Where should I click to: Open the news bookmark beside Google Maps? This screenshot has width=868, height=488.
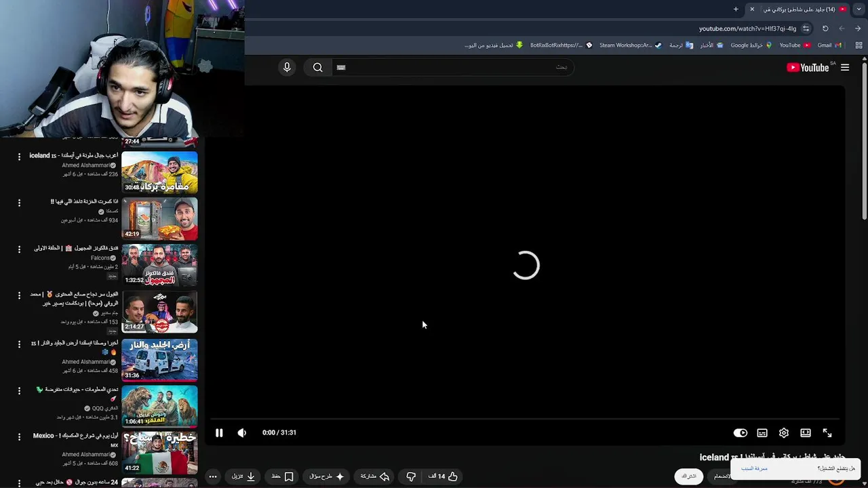point(711,45)
